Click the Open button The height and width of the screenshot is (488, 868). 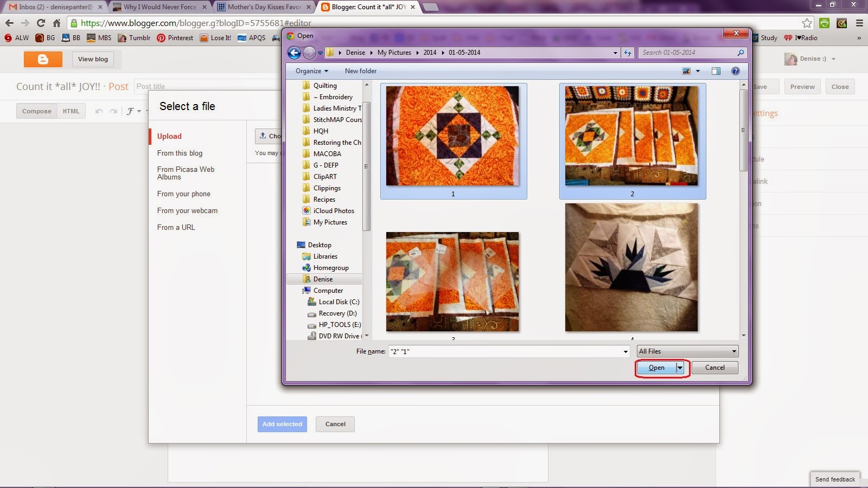pyautogui.click(x=656, y=368)
